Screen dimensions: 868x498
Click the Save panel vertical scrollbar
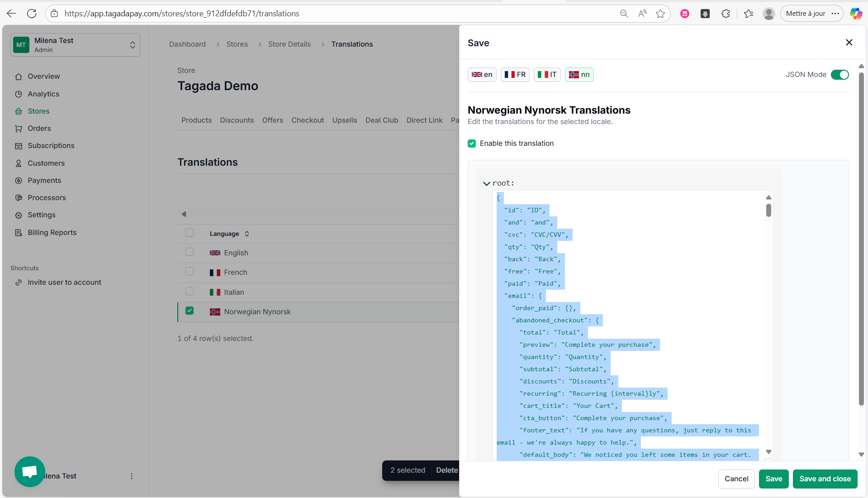(x=861, y=240)
